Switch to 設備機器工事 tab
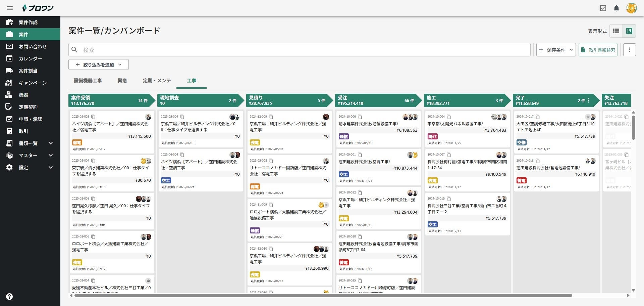Image resolution: width=644 pixels, height=306 pixels. (x=88, y=81)
